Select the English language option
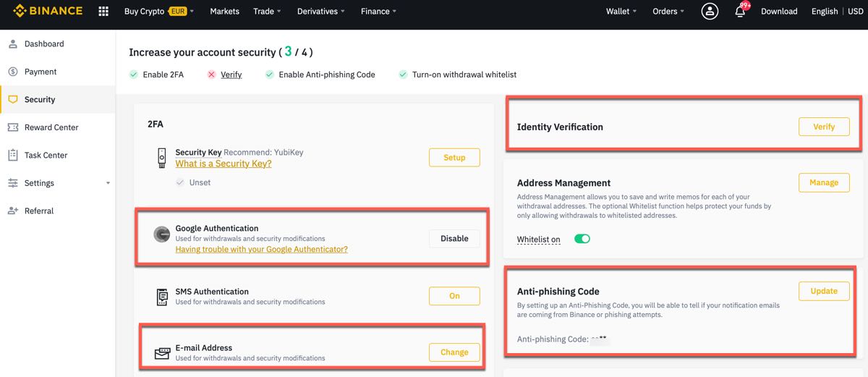 pos(825,12)
